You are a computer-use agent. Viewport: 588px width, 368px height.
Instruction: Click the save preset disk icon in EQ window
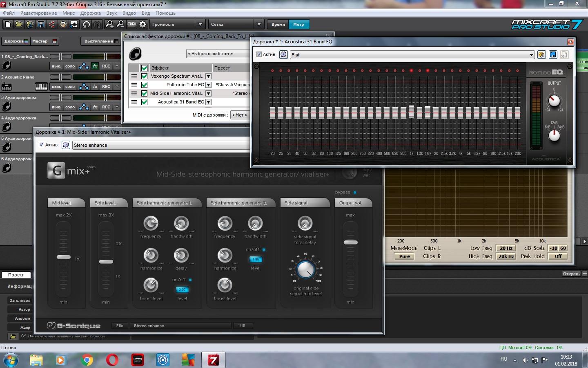tap(553, 55)
